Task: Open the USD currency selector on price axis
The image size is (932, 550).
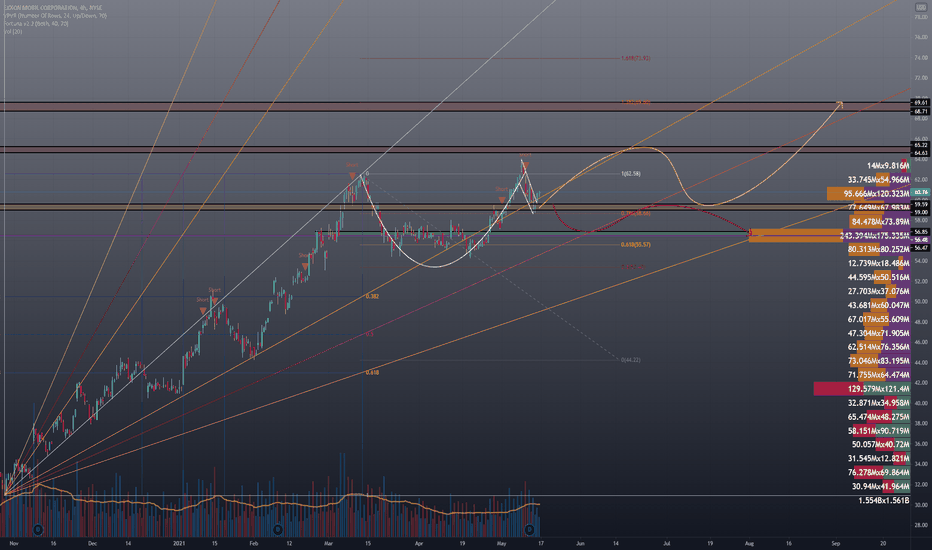Action: (x=921, y=7)
